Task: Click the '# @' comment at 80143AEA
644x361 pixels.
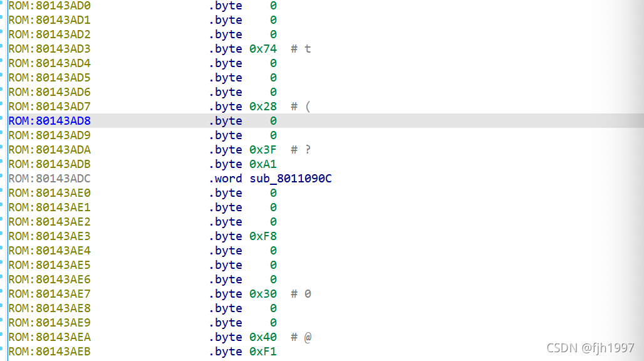Action: [x=301, y=337]
